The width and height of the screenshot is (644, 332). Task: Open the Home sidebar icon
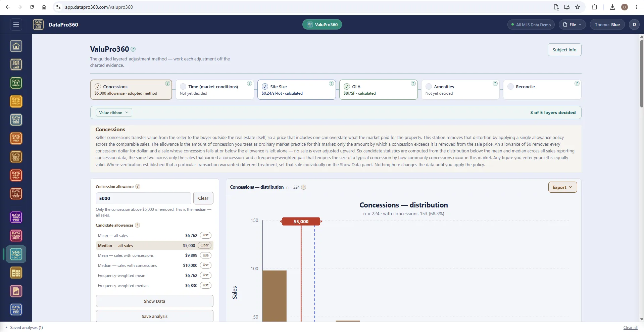[x=16, y=46]
